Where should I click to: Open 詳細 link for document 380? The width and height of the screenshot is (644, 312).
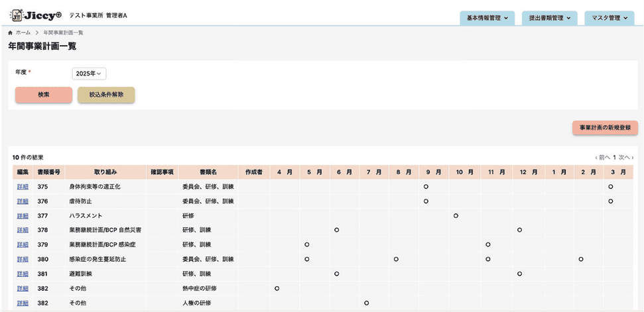pos(23,258)
